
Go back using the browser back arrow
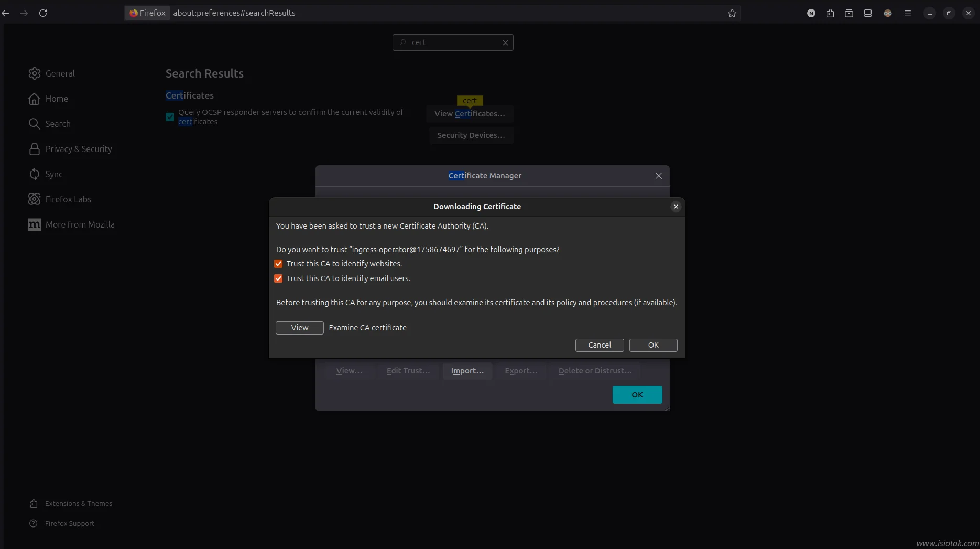tap(6, 13)
